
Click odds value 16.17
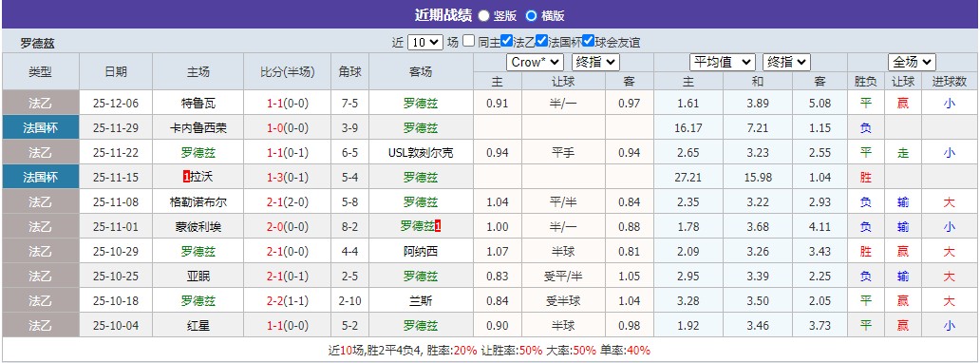coord(688,128)
